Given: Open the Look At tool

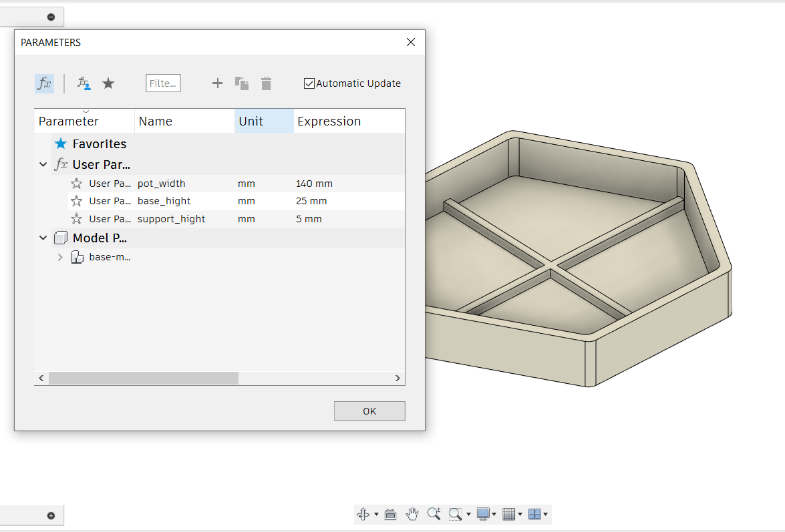Looking at the screenshot, I should pos(390,514).
